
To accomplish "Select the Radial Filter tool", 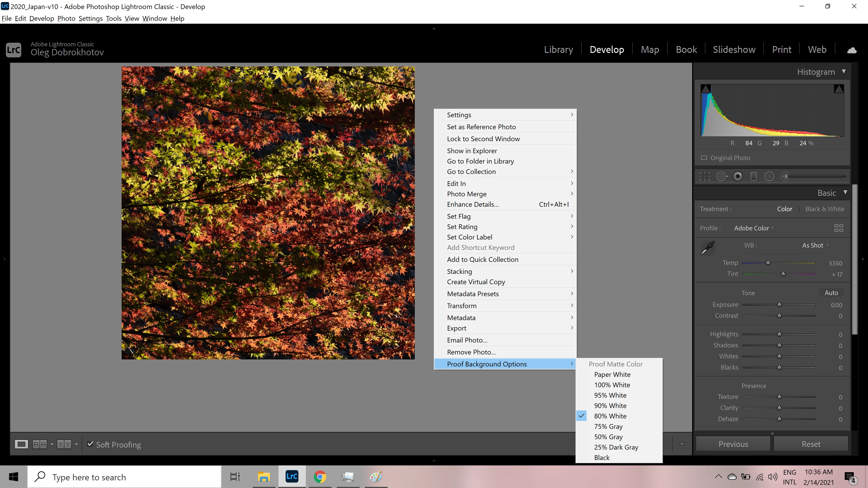I will pos(769,176).
